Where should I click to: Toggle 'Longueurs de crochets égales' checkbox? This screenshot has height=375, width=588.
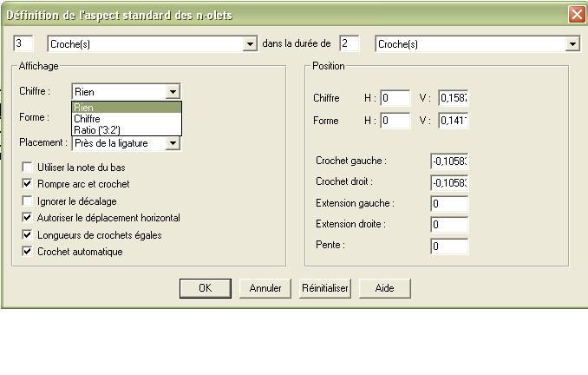[x=29, y=234]
